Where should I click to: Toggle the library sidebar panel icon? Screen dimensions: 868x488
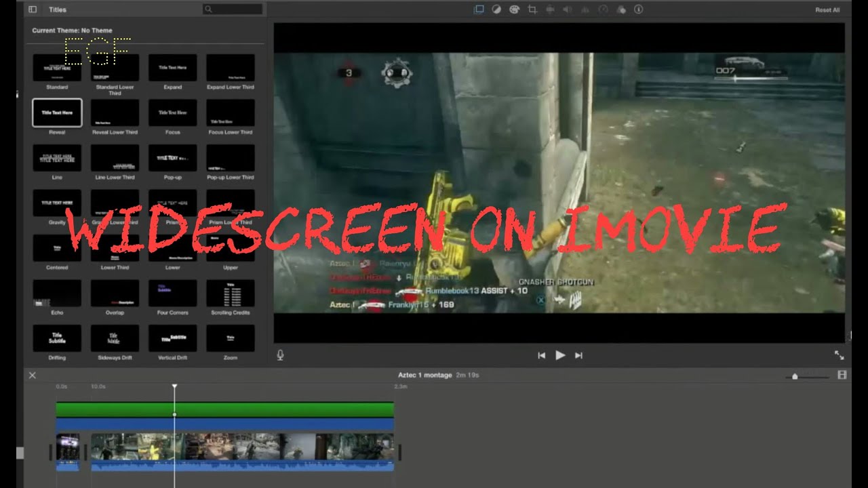32,9
